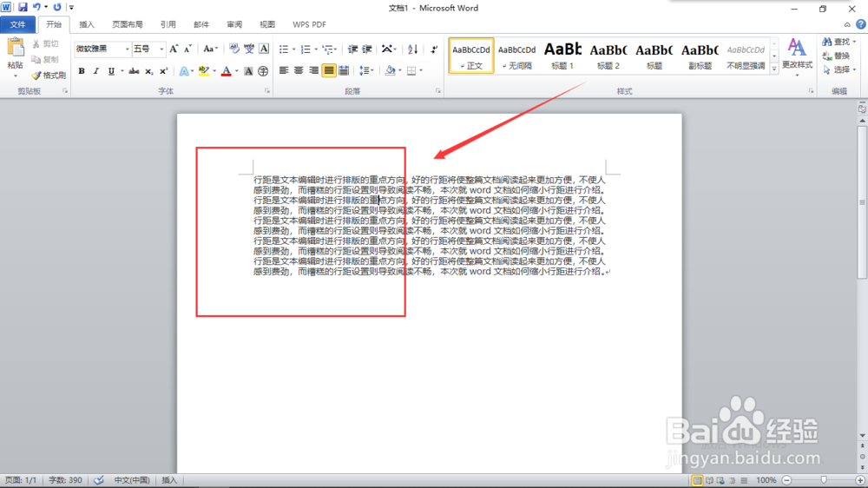Apply character shading icon
The height and width of the screenshot is (488, 868).
pos(248,71)
